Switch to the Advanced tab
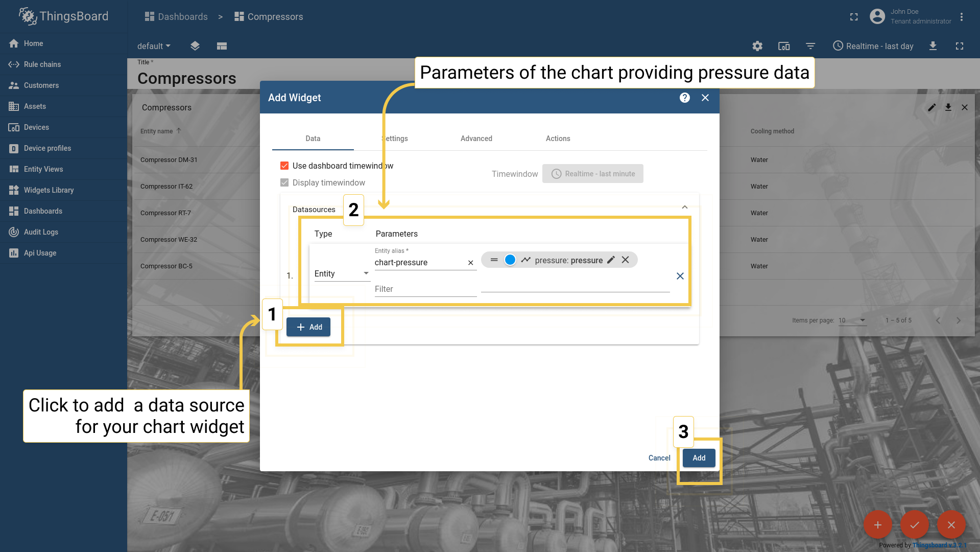This screenshot has height=552, width=980. pos(476,139)
